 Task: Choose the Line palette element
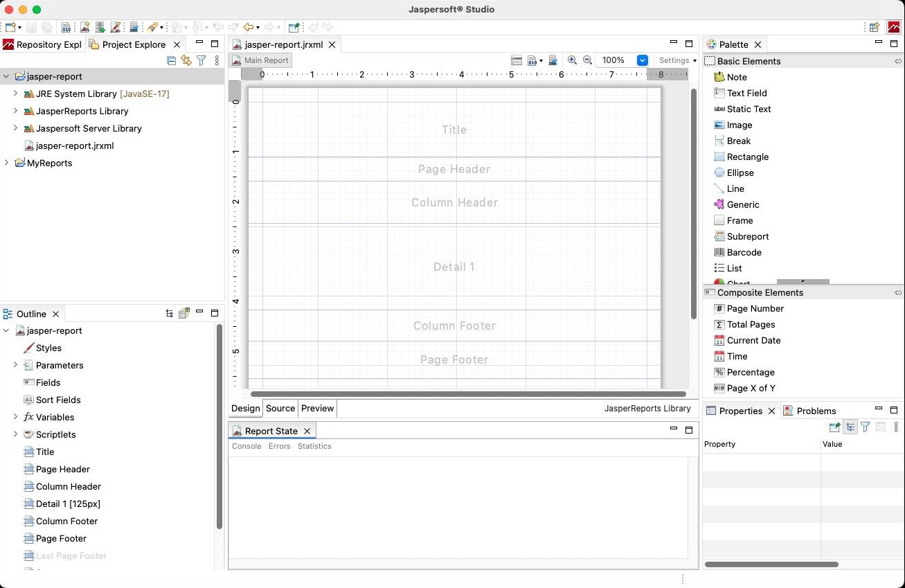click(728, 188)
